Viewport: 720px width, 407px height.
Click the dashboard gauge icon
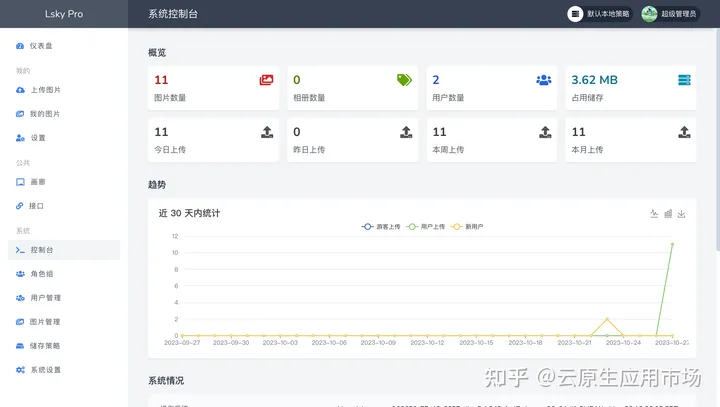coord(20,46)
